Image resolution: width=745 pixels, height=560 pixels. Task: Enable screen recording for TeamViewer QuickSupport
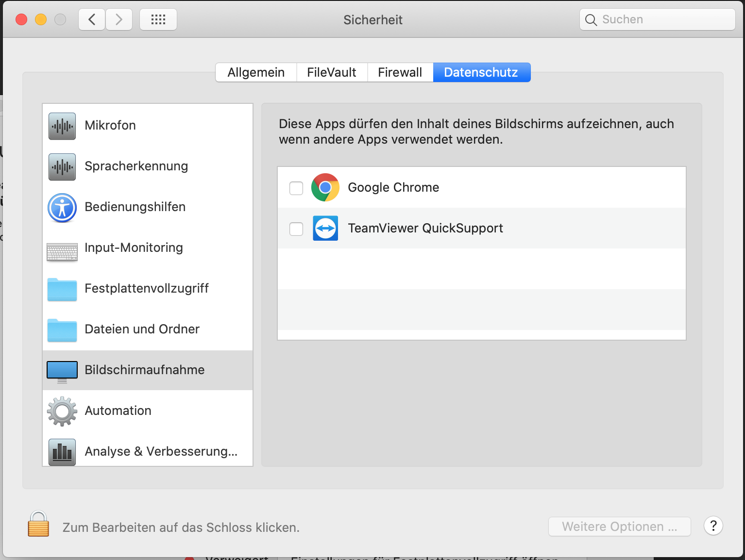[296, 229]
